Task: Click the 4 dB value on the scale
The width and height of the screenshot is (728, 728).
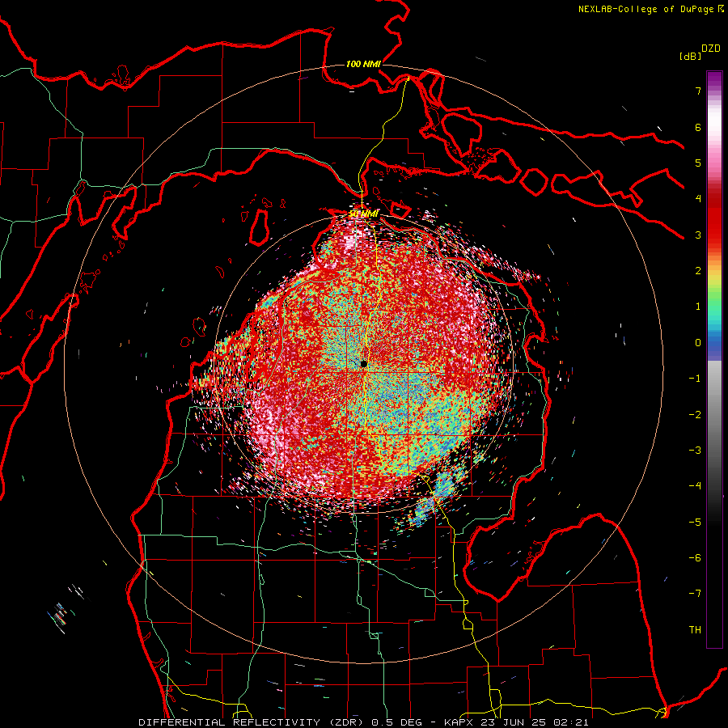Action: coord(698,199)
